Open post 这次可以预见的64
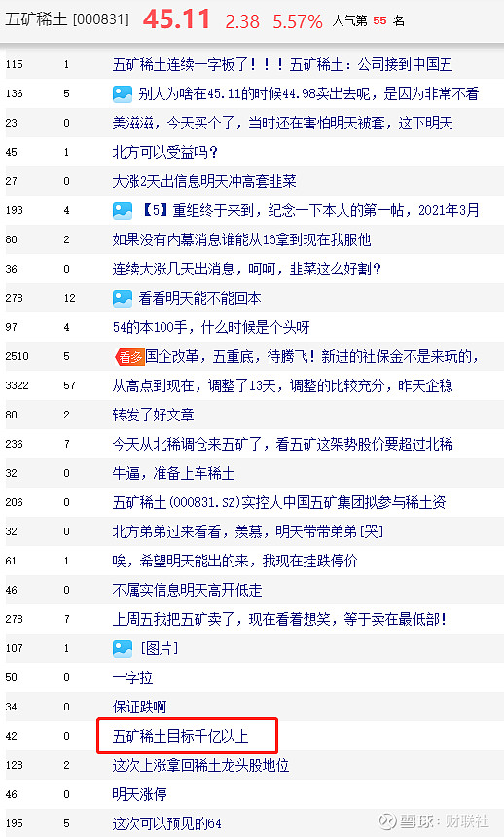This screenshot has height=837, width=504. click(x=167, y=823)
